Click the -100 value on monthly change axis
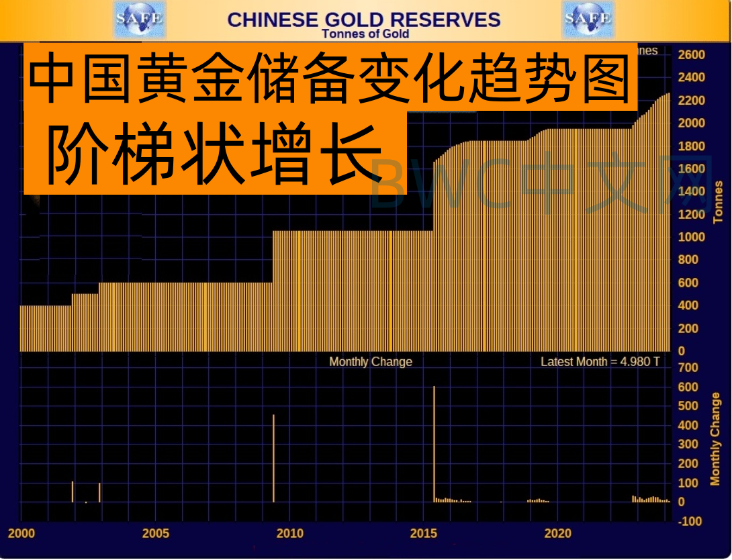 pyautogui.click(x=691, y=522)
